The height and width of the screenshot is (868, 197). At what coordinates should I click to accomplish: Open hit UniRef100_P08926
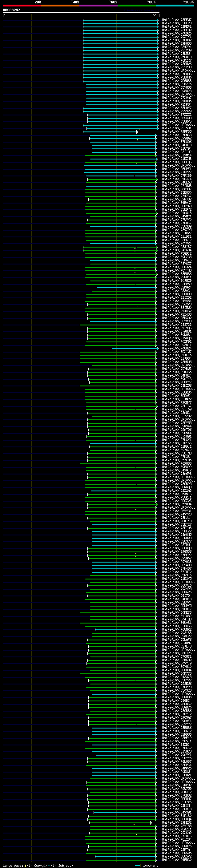176,33
